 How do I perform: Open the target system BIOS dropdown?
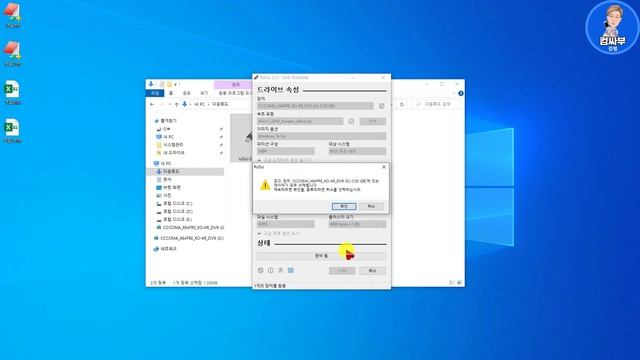tap(357, 151)
